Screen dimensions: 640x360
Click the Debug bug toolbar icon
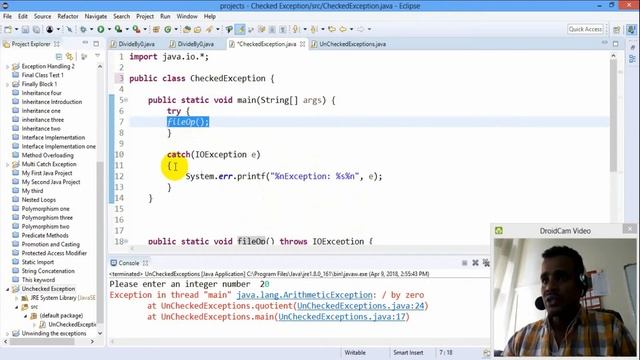point(83,29)
